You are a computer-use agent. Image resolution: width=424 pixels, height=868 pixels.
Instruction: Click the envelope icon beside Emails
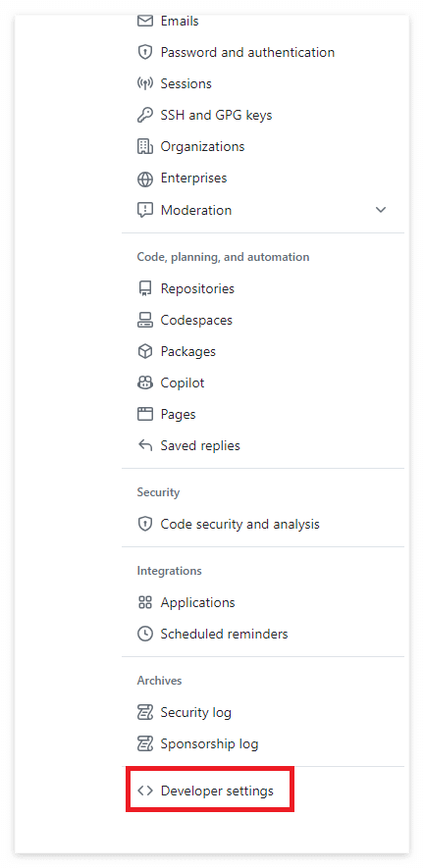(x=144, y=21)
